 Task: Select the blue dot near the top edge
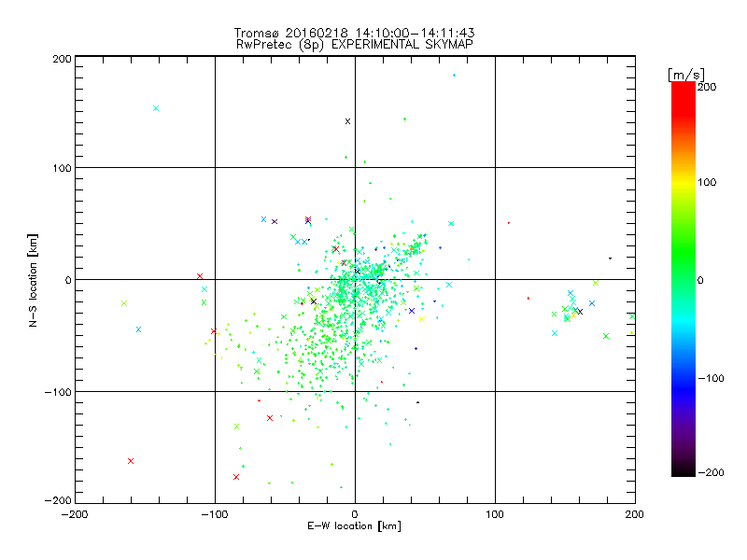454,76
